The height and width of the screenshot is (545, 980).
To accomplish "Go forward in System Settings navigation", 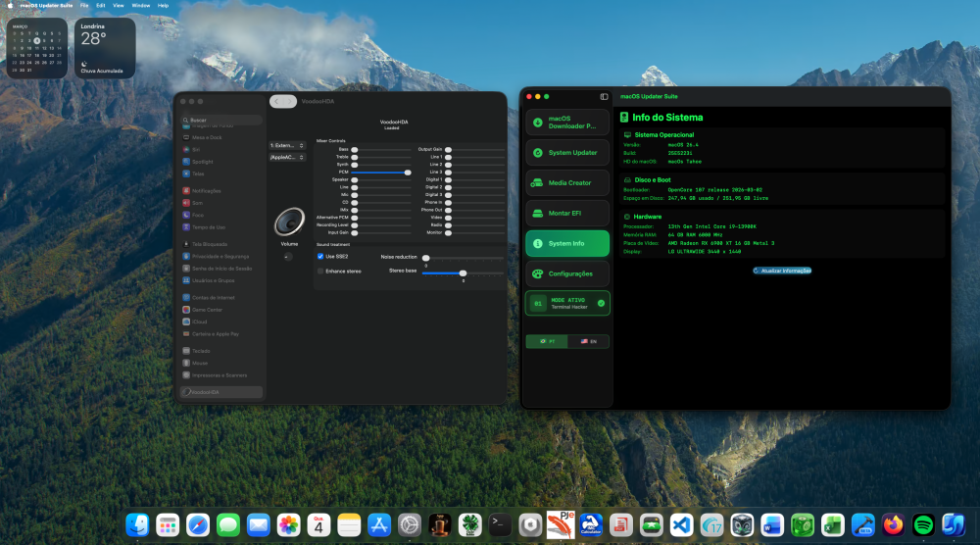I will pos(289,101).
